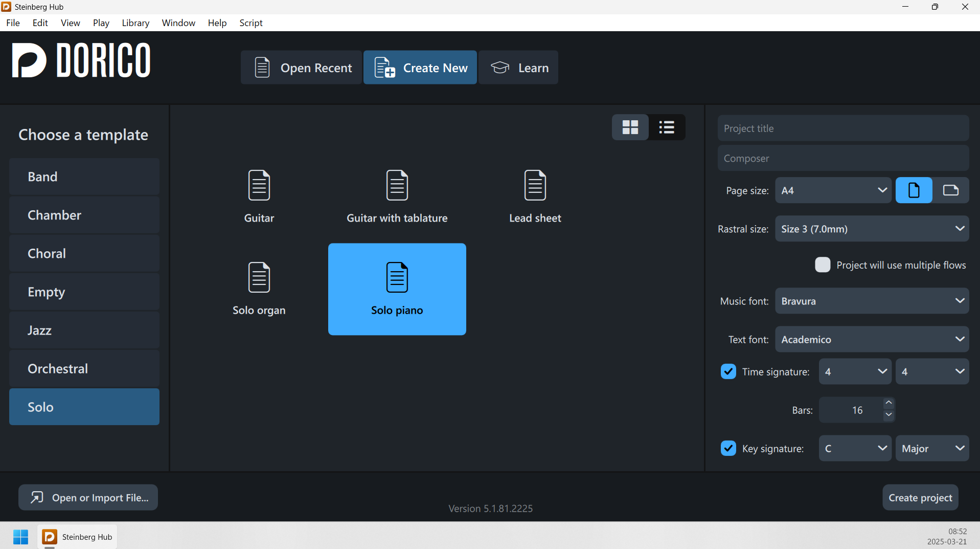Select the Guitar template icon

tap(259, 185)
